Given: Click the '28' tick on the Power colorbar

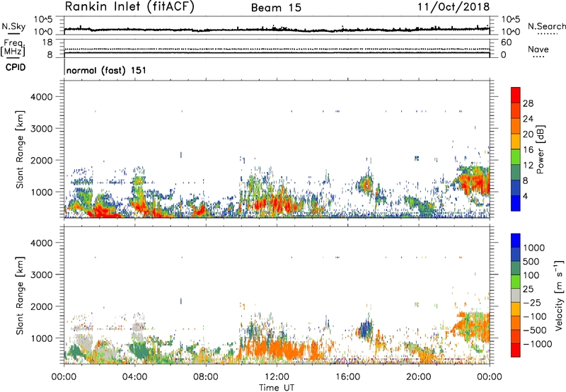Looking at the screenshot, I should pos(528,103).
